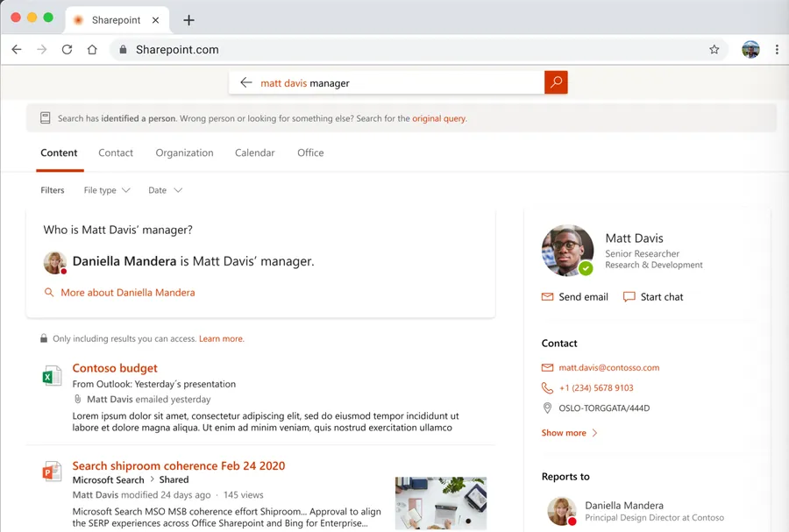Expand Show more contact details
The width and height of the screenshot is (789, 532).
pos(569,432)
